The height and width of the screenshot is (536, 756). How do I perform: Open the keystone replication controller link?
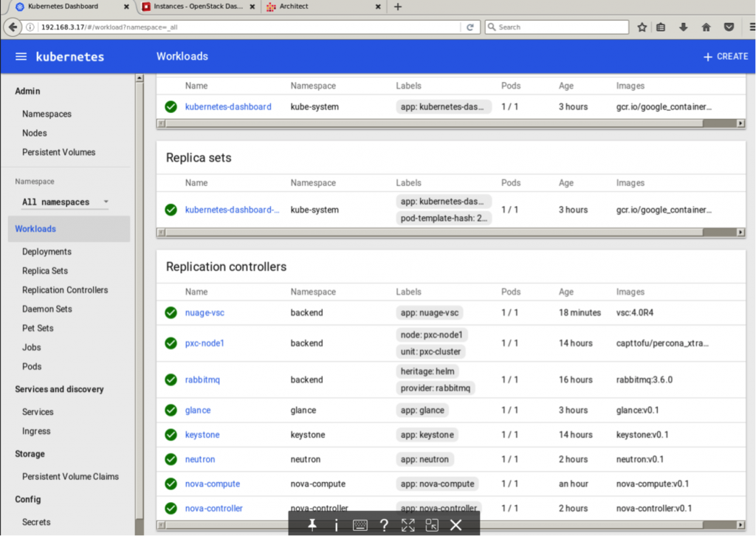(202, 435)
